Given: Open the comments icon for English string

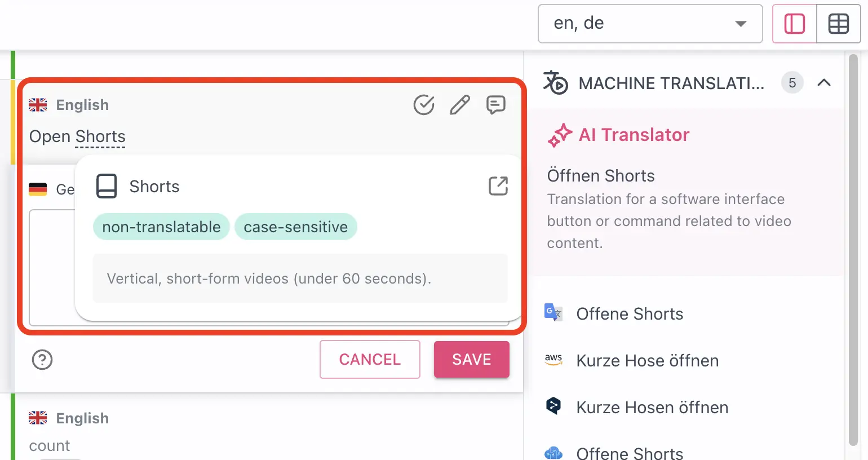Looking at the screenshot, I should click(496, 105).
